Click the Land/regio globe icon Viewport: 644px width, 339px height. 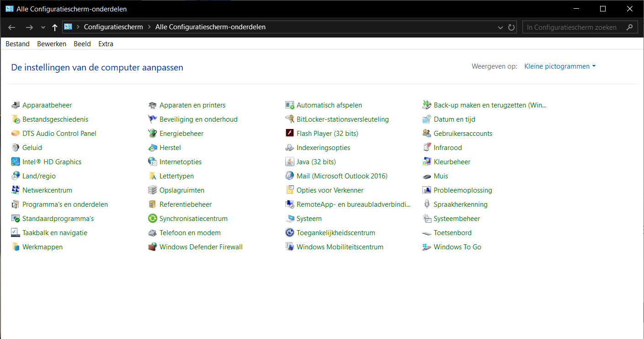(16, 176)
